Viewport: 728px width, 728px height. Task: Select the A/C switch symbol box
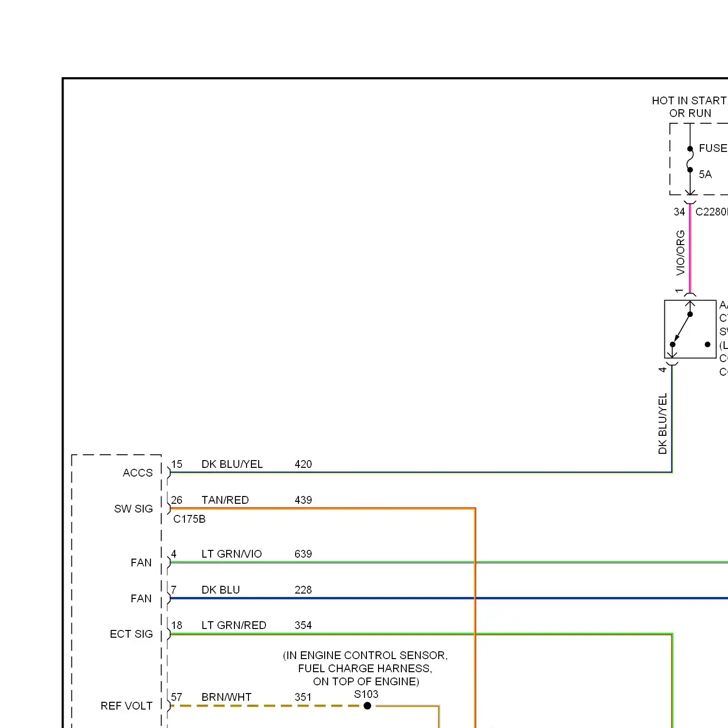tap(690, 329)
